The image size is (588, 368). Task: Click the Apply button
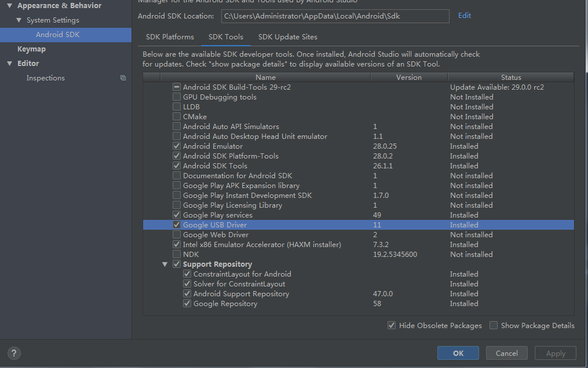[x=555, y=353]
